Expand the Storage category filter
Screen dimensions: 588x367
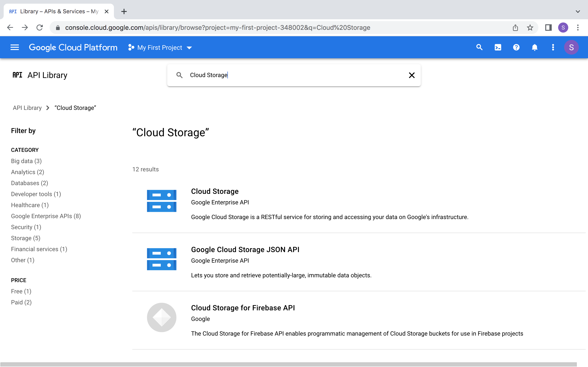click(x=26, y=238)
